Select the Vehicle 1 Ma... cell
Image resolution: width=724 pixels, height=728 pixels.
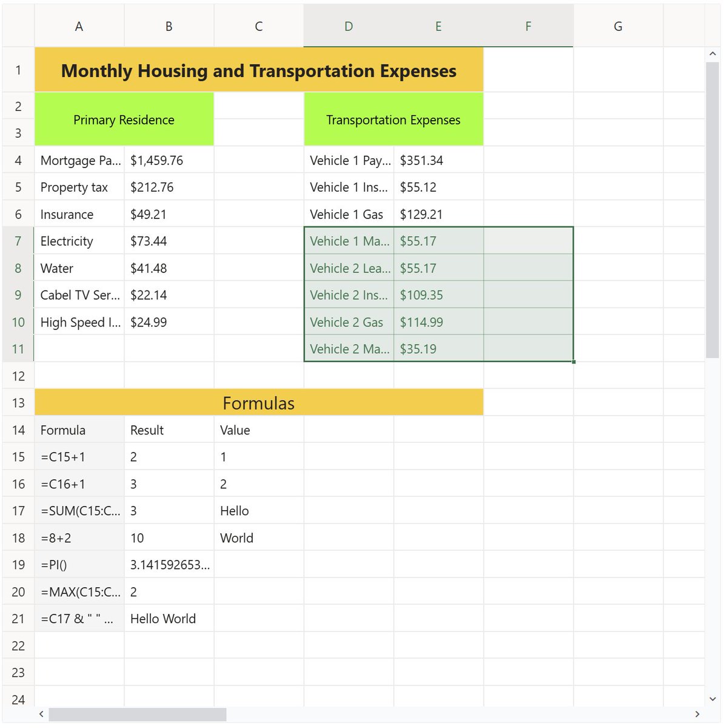click(349, 241)
